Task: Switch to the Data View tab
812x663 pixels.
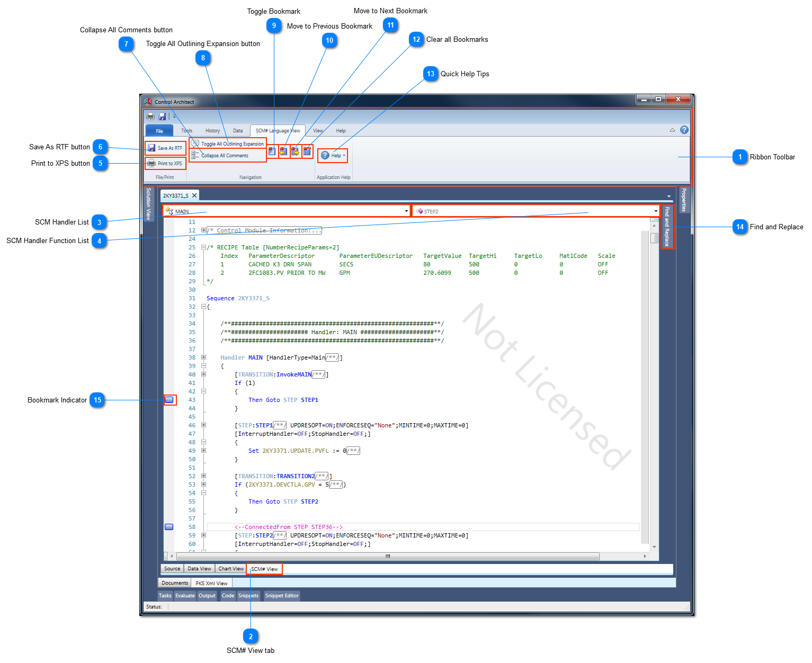Action: pos(199,569)
